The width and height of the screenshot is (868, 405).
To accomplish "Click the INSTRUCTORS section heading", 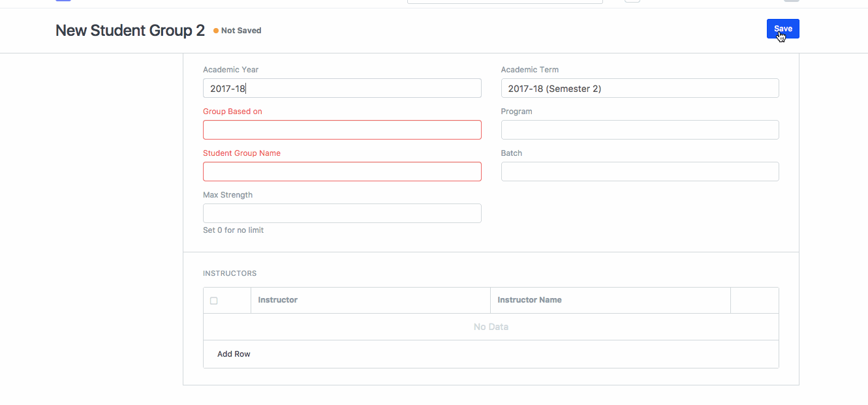I will (230, 273).
